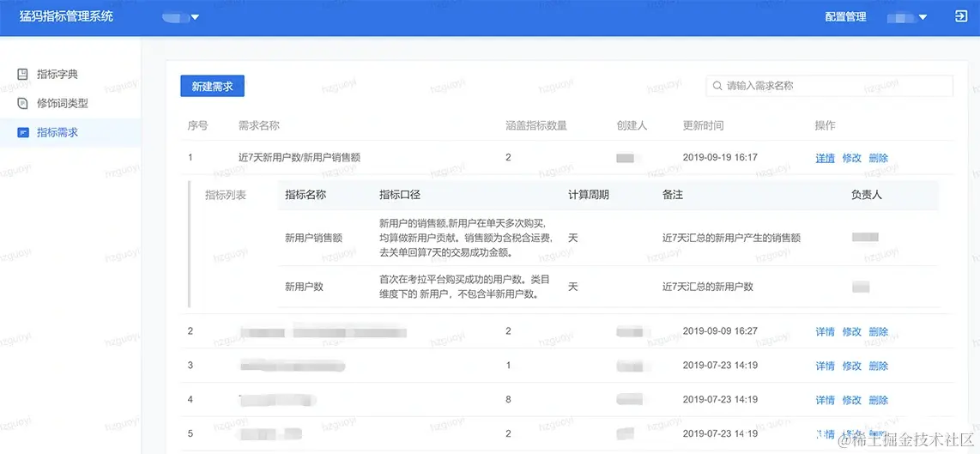Click the logout icon in header
Viewport: 980px width, 454px height.
961,17
